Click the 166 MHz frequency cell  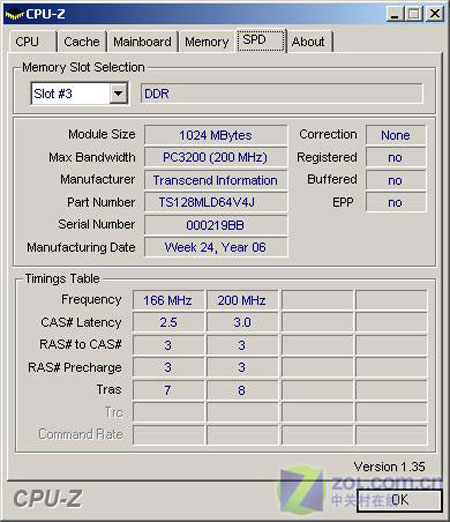pyautogui.click(x=168, y=300)
